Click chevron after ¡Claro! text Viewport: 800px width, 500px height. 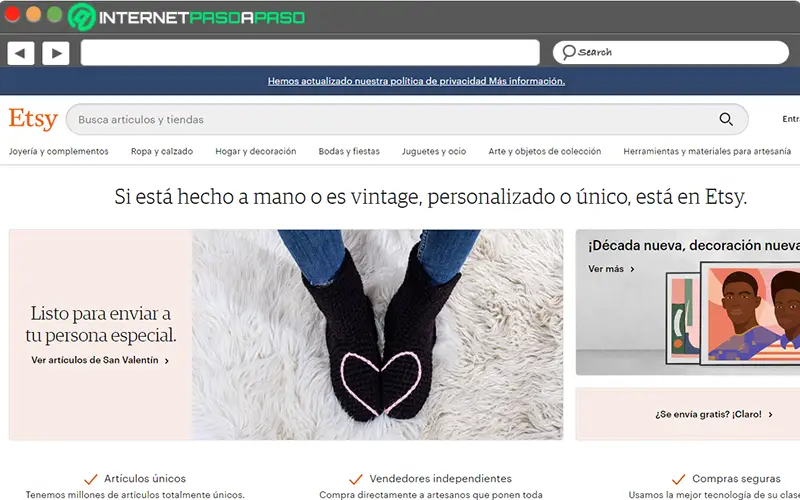pos(770,415)
